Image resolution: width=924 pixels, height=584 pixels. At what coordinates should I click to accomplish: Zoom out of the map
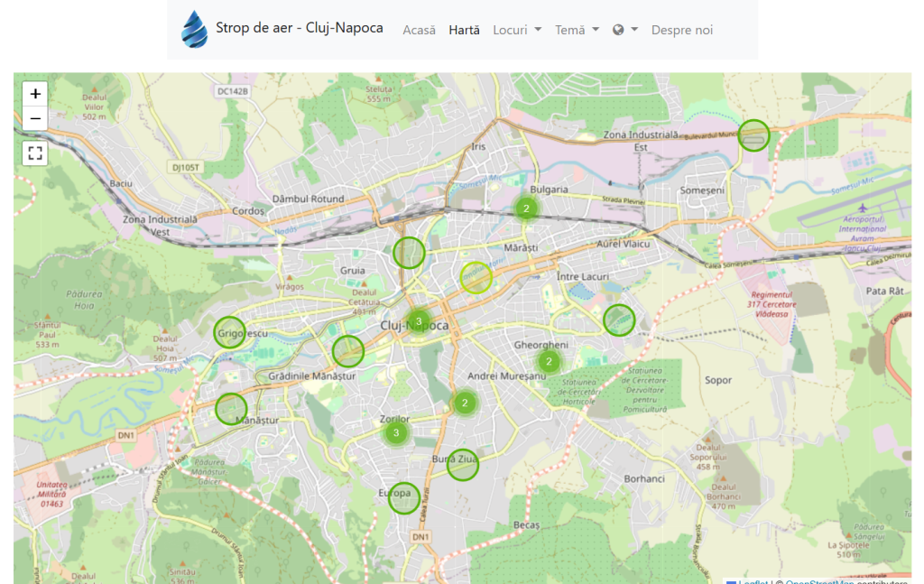[35, 118]
